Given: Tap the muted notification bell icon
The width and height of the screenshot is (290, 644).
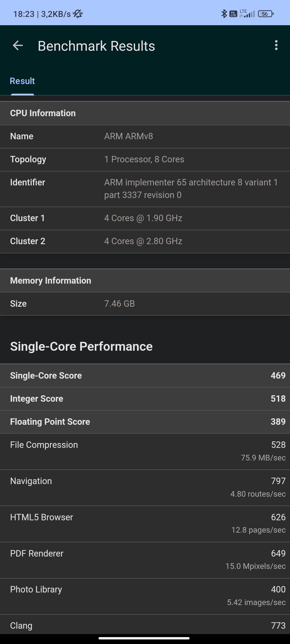Looking at the screenshot, I should tap(78, 14).
